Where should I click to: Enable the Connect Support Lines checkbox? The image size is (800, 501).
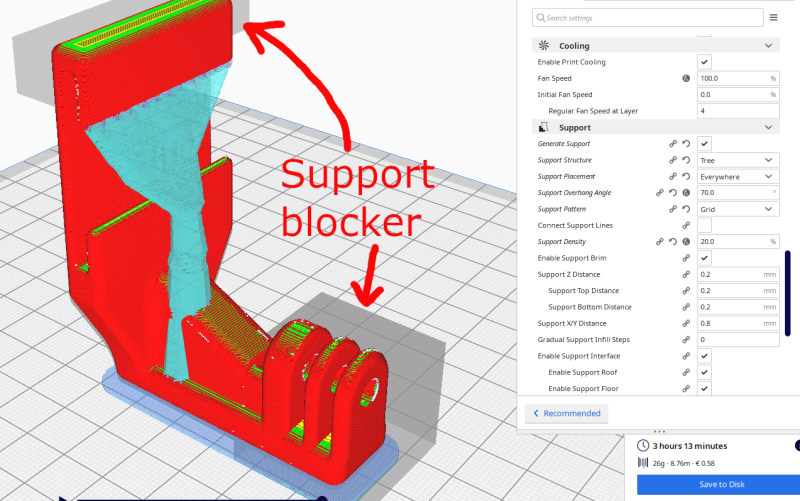pos(704,226)
